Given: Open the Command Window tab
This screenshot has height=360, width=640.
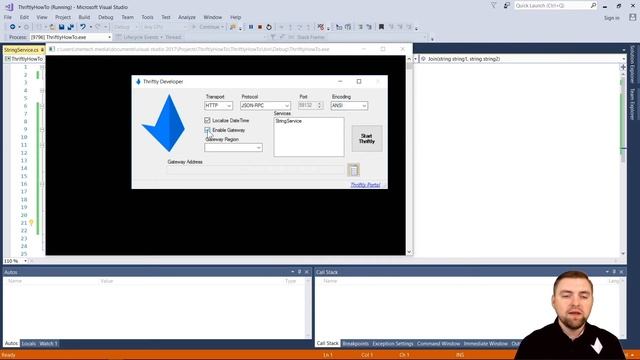Looking at the screenshot, I should tap(438, 344).
